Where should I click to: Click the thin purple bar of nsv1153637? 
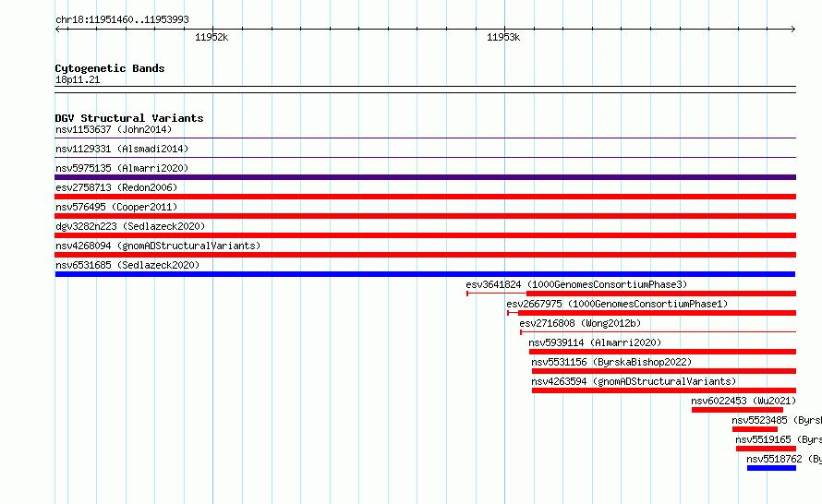pyautogui.click(x=425, y=138)
